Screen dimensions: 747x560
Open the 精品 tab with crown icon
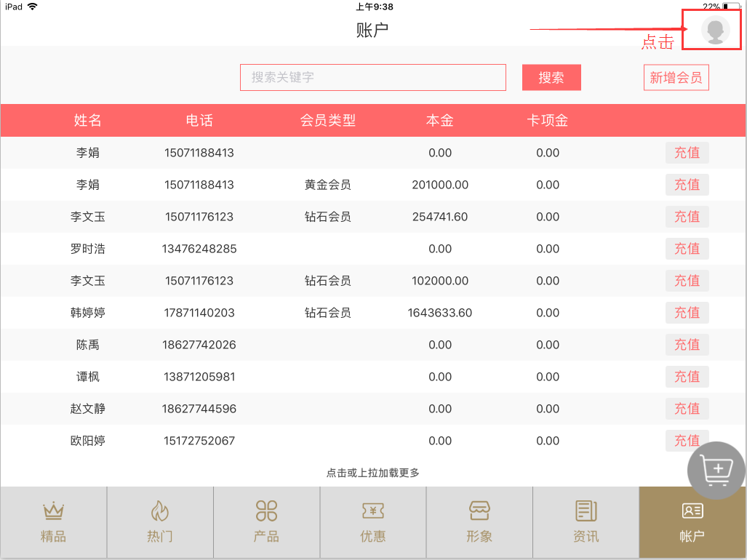point(53,522)
